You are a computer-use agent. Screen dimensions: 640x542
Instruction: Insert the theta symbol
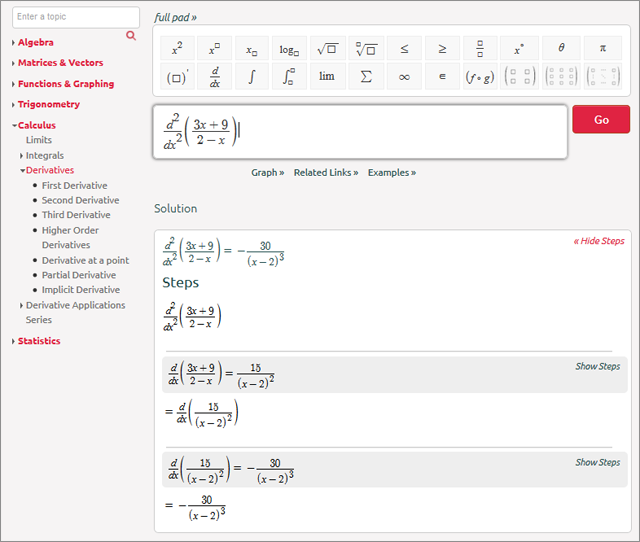561,49
